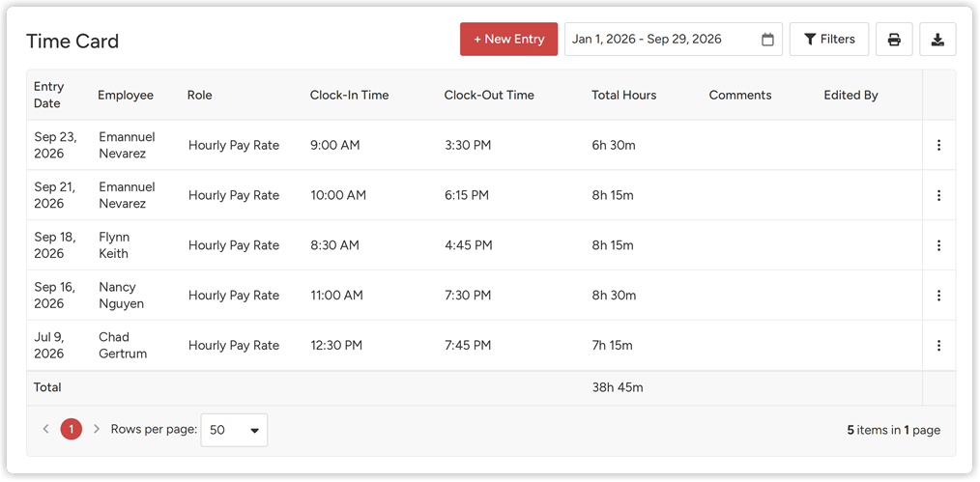Image resolution: width=980 pixels, height=482 pixels.
Task: Open options menu for Sep 23 entry
Action: (938, 145)
